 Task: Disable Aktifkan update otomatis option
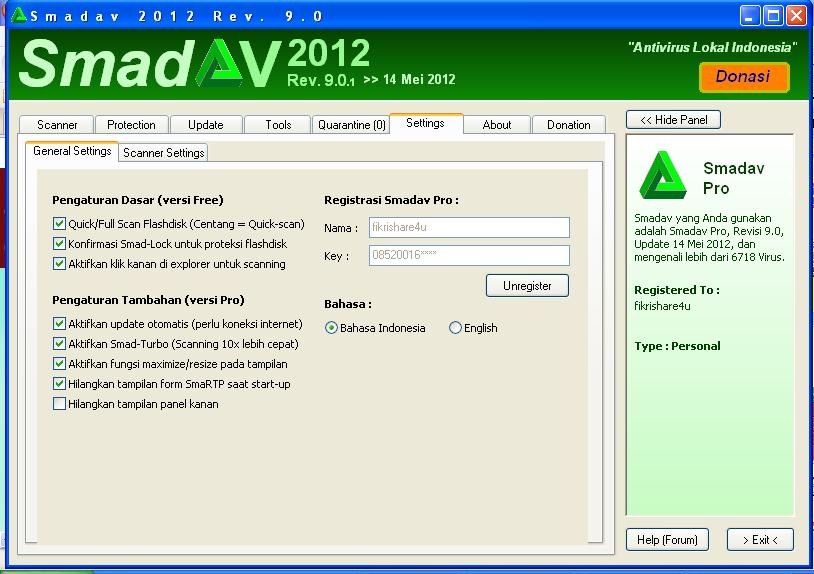click(59, 324)
